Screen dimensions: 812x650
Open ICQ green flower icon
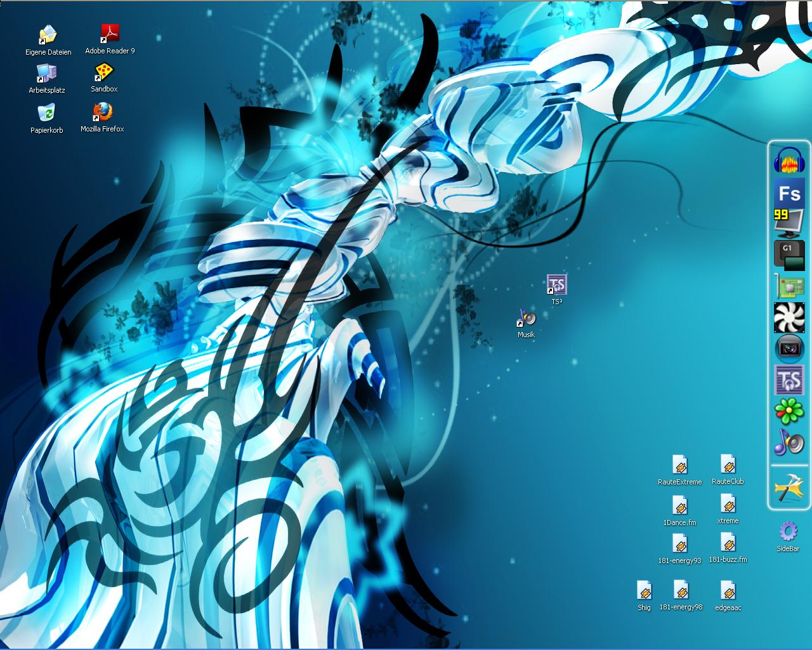coord(789,411)
